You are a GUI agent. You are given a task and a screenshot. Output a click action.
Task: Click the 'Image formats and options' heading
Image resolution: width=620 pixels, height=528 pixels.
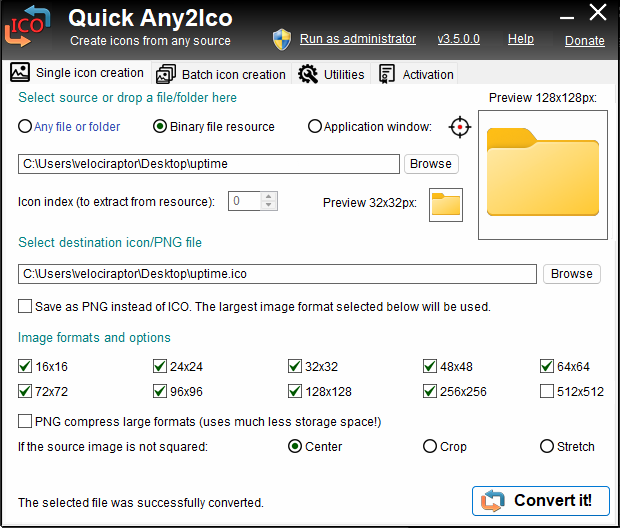[94, 337]
